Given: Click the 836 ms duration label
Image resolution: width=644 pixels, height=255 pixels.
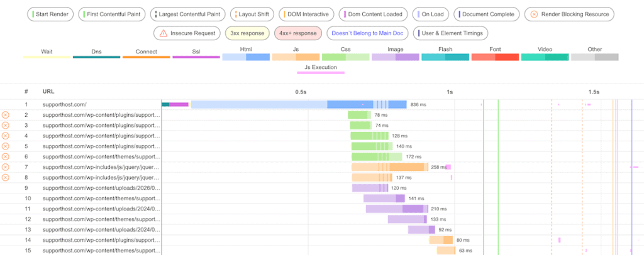Looking at the screenshot, I should 418,104.
